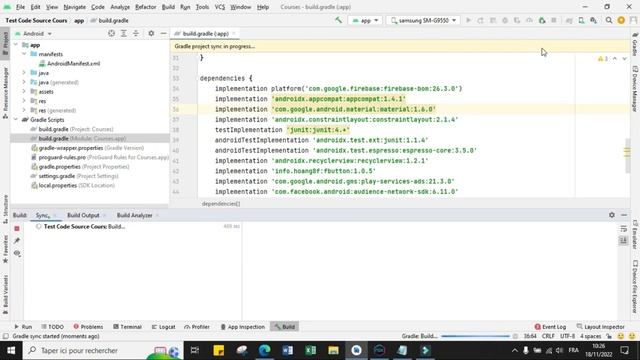This screenshot has width=640, height=360.
Task: Open the VCS menu
Action: coord(220,7)
